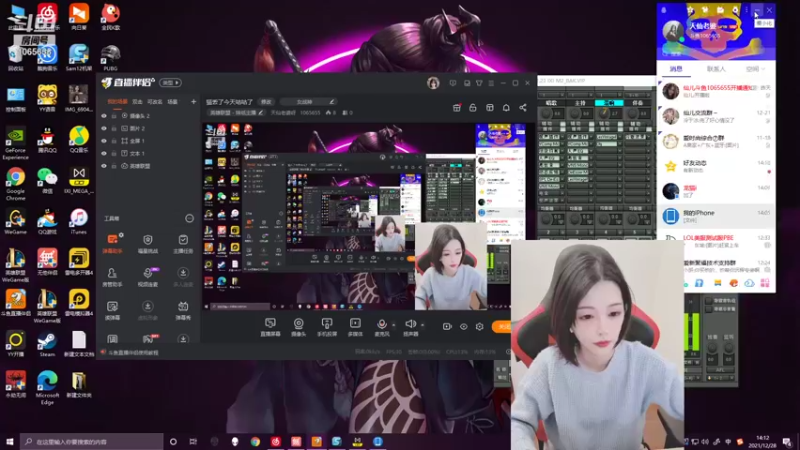The image size is (800, 450).
Task: Switch to the second scene tab
Action: point(137,102)
